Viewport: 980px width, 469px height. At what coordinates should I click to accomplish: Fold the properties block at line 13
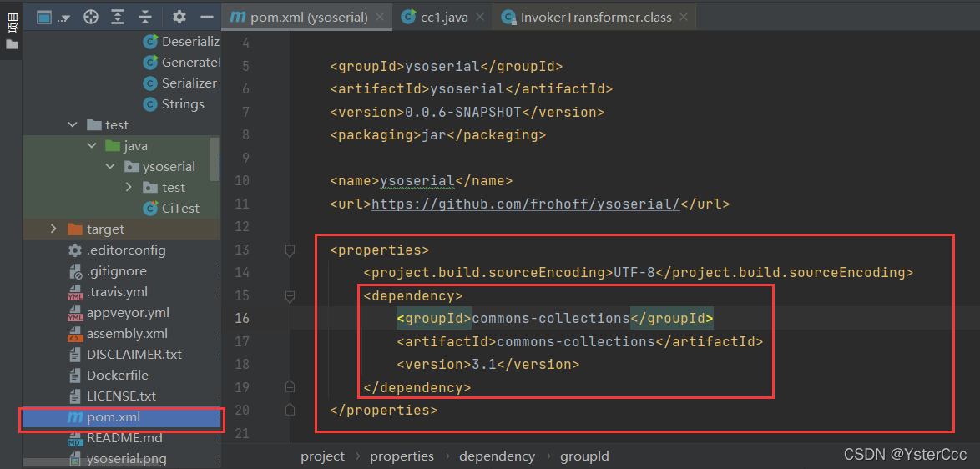(290, 250)
